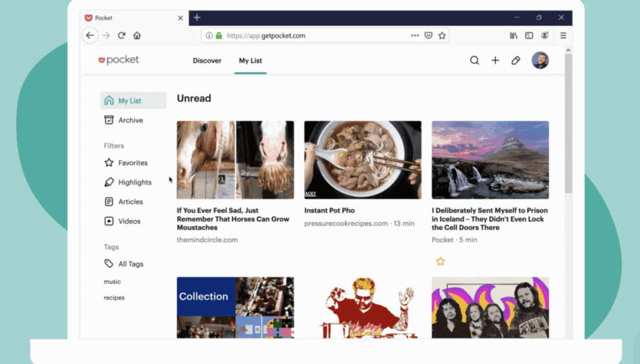Viewport: 640px width, 364px height.
Task: Select the Pocket browser tab
Action: 134,18
